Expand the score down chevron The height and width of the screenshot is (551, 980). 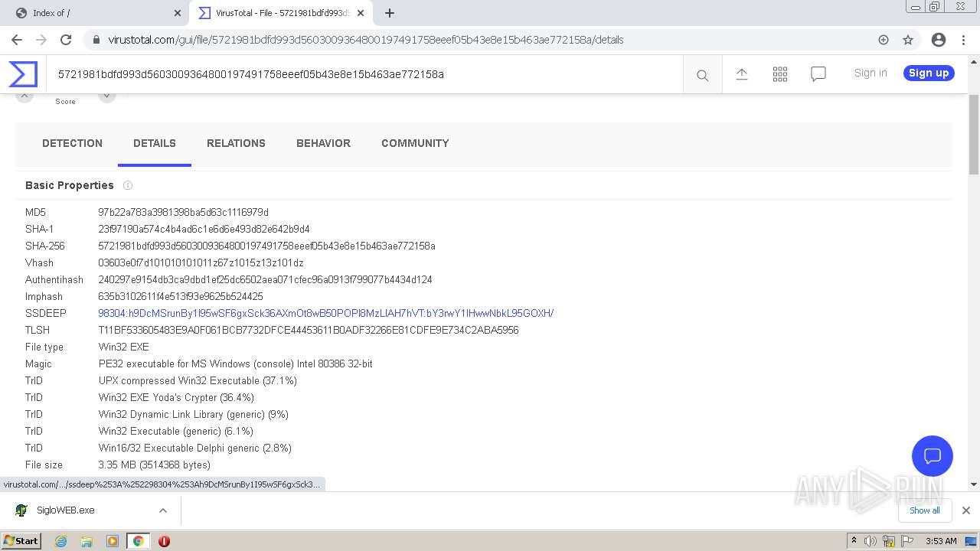point(107,96)
